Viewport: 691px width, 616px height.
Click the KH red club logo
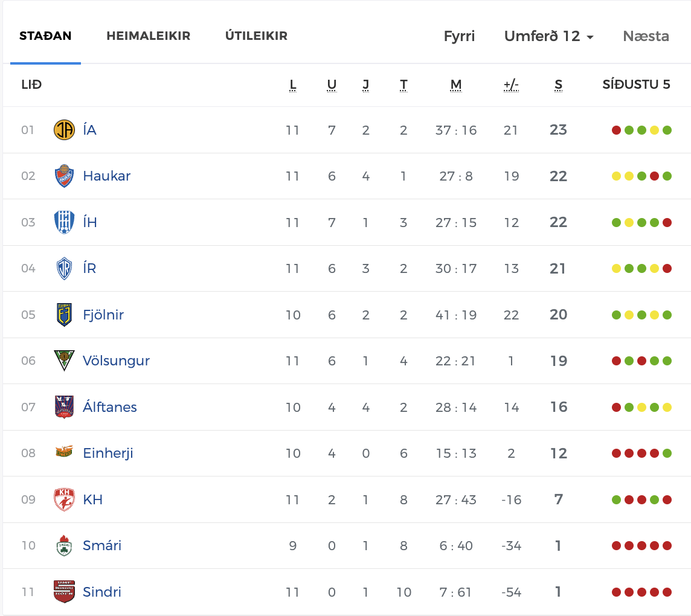pos(64,499)
